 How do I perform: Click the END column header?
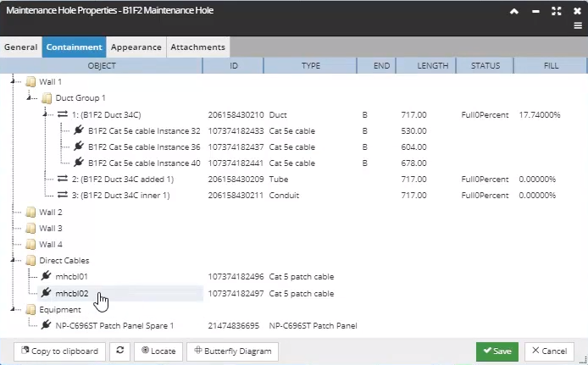[377, 66]
